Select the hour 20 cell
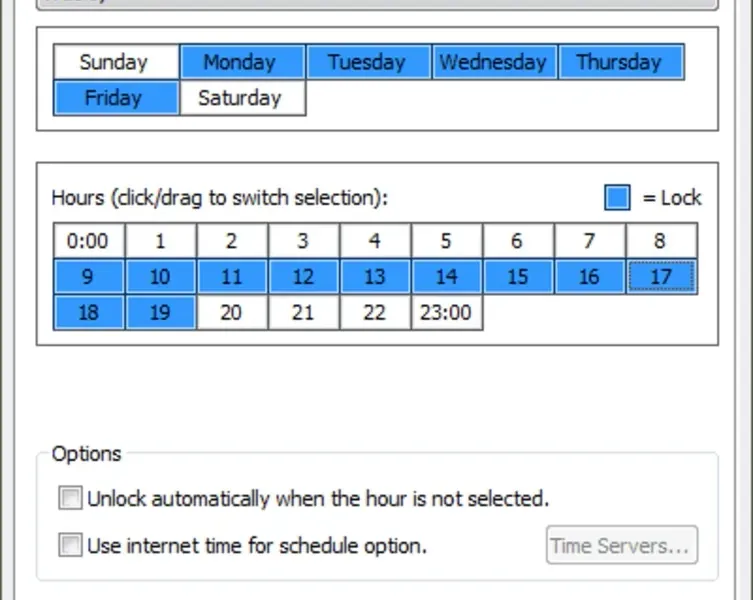 point(231,312)
